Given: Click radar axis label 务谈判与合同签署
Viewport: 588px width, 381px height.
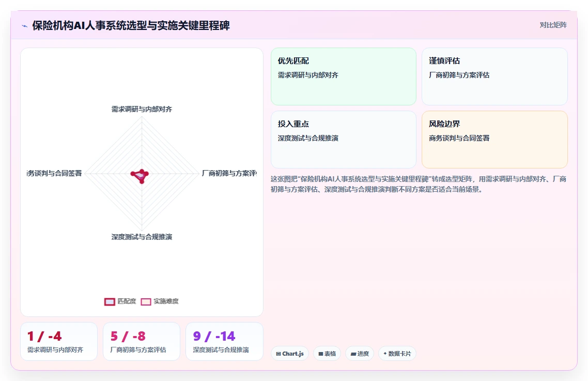Looking at the screenshot, I should tap(54, 173).
